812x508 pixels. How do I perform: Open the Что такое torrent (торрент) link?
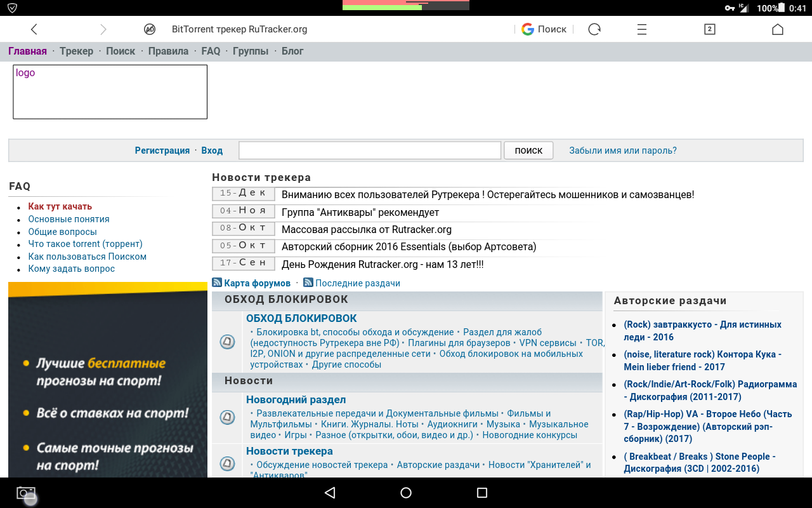[86, 244]
